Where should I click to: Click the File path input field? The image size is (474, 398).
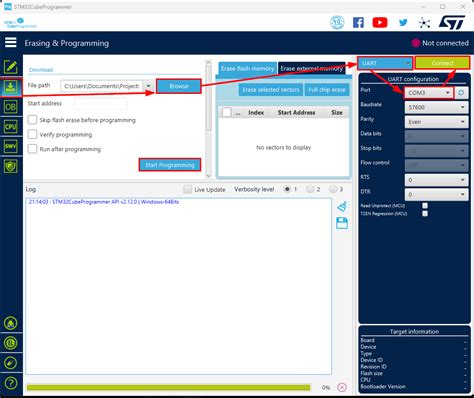(x=102, y=86)
